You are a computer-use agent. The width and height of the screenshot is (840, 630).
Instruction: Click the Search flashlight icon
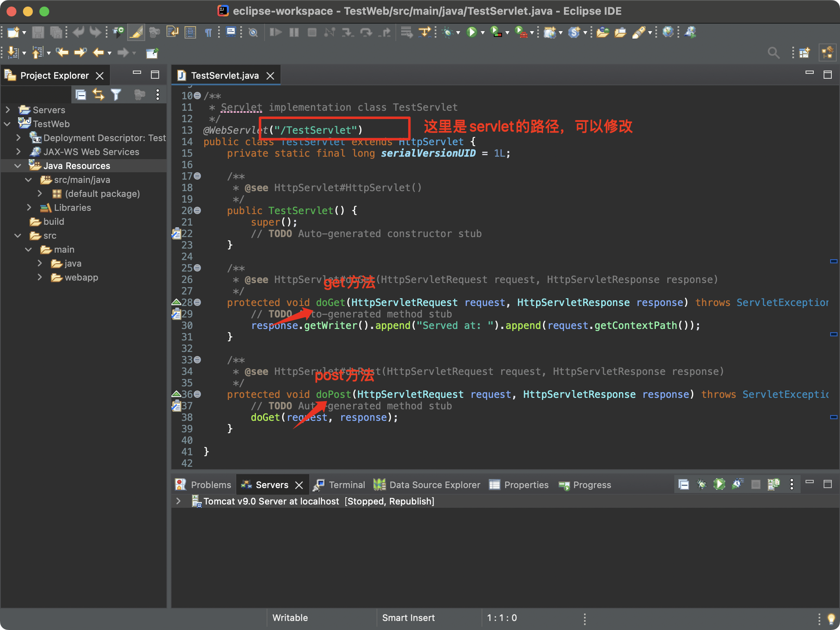click(x=639, y=32)
